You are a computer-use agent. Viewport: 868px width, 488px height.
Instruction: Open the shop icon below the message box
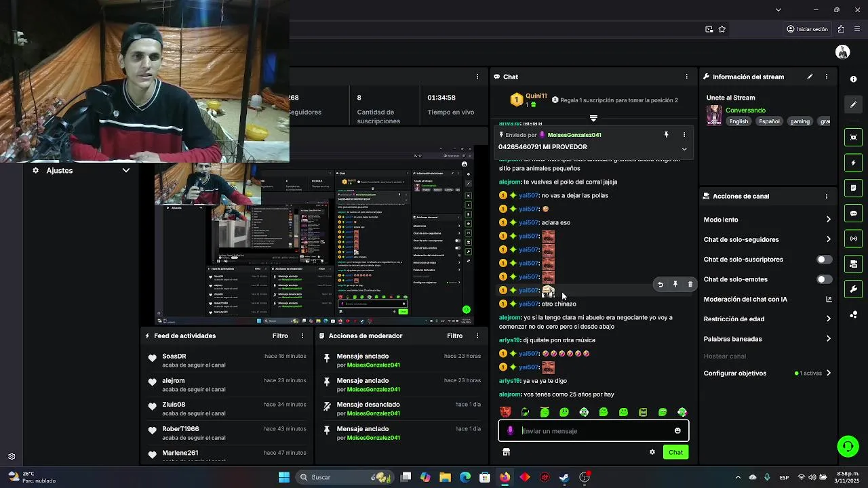(506, 452)
